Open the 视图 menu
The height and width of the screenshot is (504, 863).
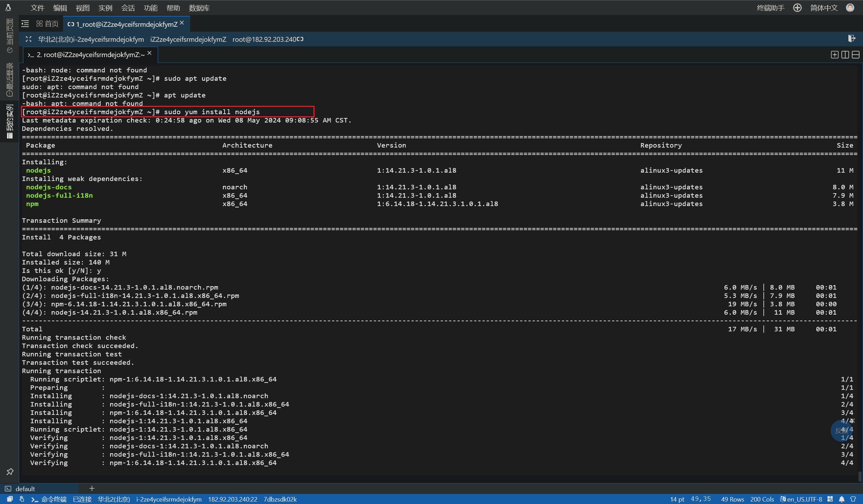[x=83, y=8]
